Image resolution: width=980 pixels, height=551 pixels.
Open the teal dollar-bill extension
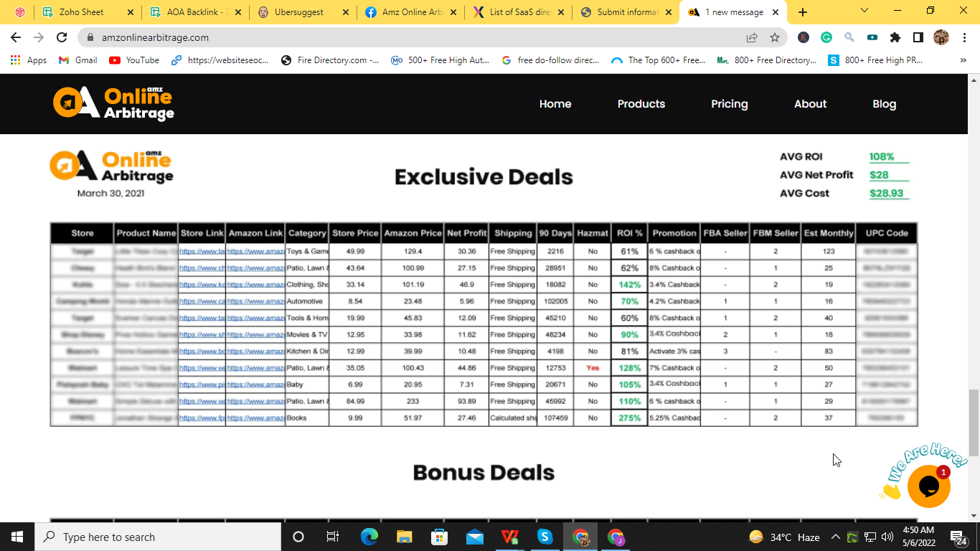click(x=872, y=37)
